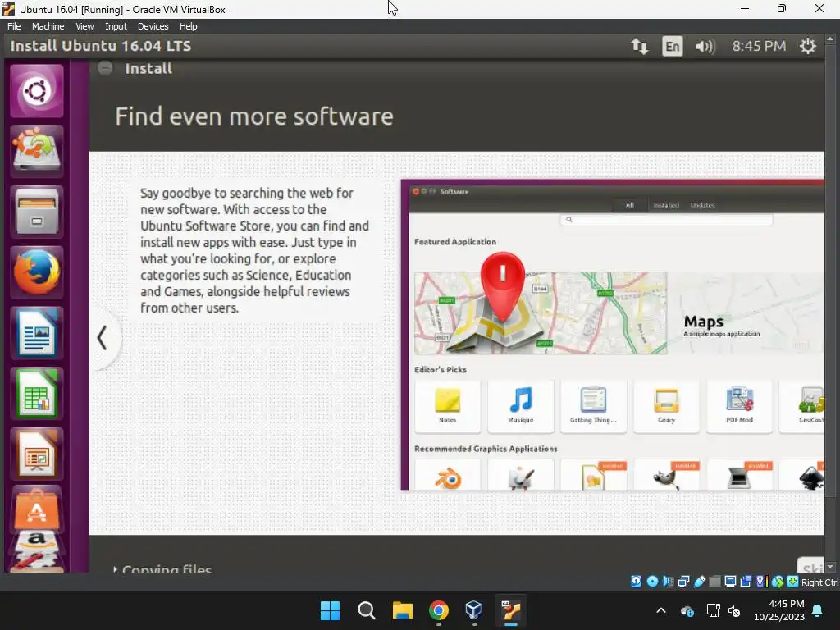This screenshot has width=840, height=630.
Task: Click the blue monitor display status icon
Action: (x=730, y=582)
